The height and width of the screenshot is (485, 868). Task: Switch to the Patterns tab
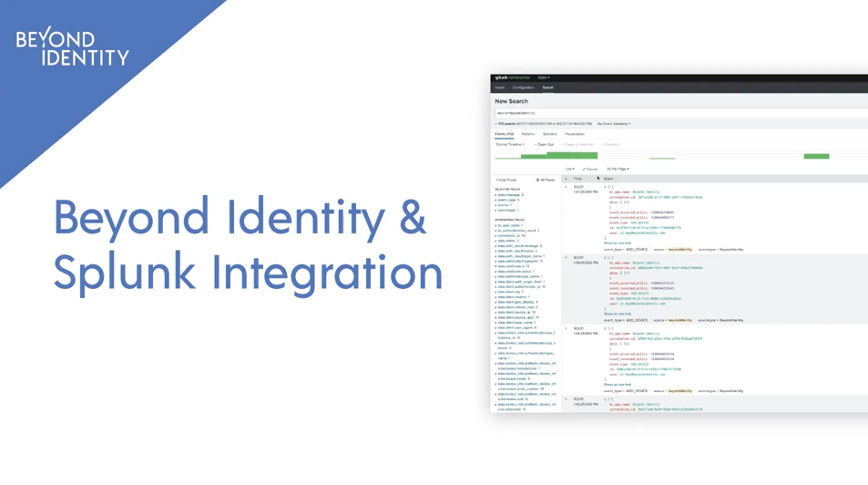point(528,134)
